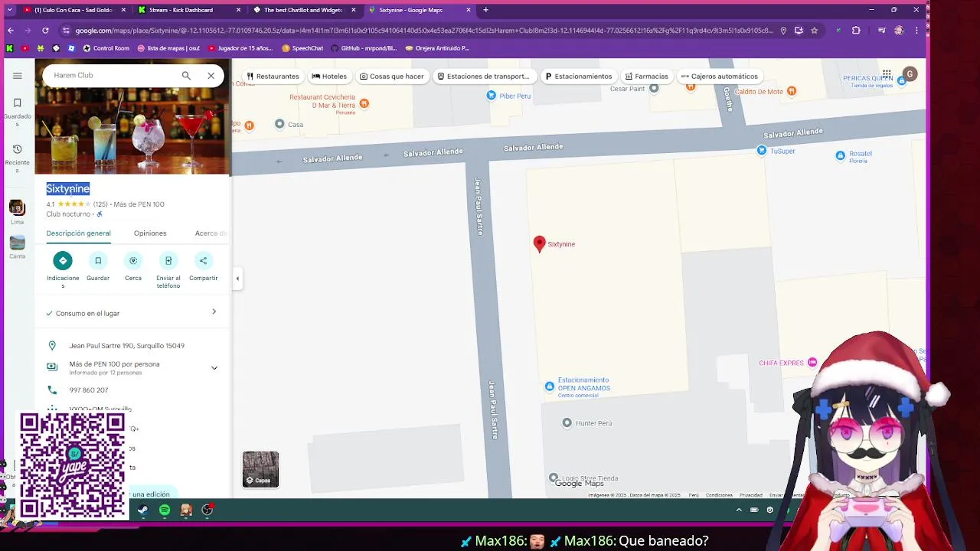Clear the Harem Club search
The height and width of the screenshot is (551, 980).
click(211, 76)
